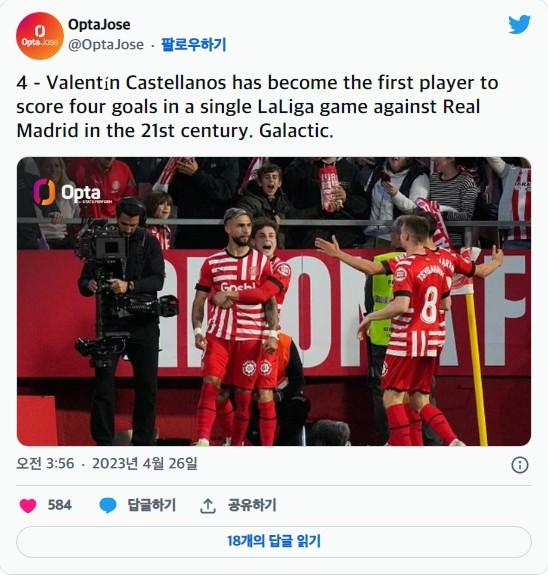Open the Girona celebration photo
Image resolution: width=548 pixels, height=575 pixels.
click(x=274, y=301)
